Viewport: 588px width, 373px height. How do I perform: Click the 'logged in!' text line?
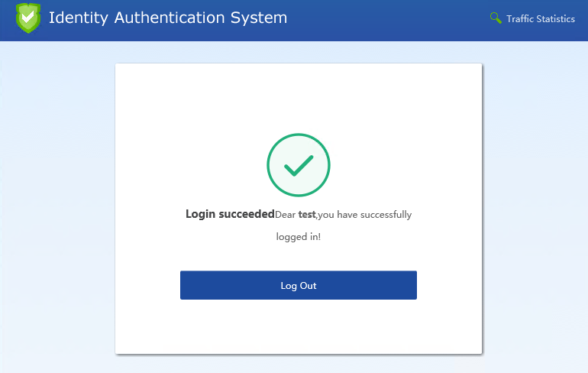click(298, 237)
